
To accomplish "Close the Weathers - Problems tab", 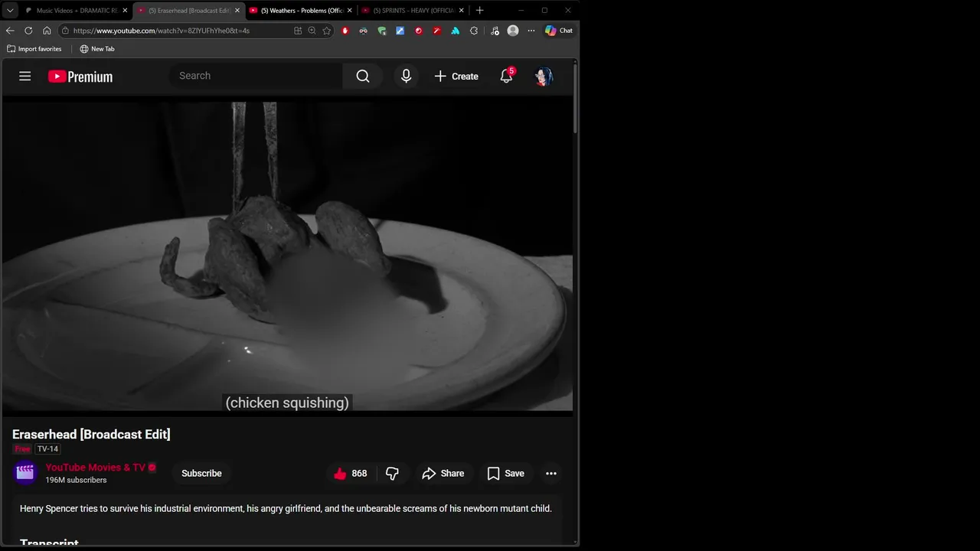I will tap(349, 11).
